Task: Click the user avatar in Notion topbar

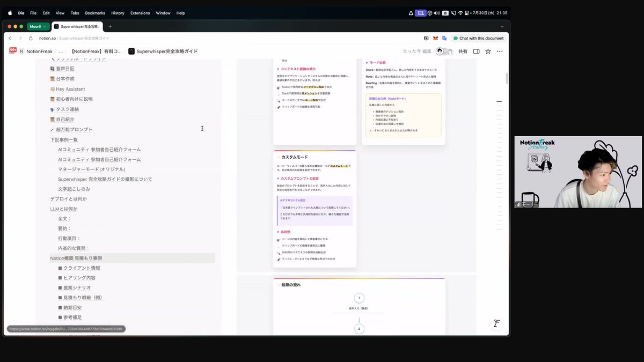Action: coord(441,51)
